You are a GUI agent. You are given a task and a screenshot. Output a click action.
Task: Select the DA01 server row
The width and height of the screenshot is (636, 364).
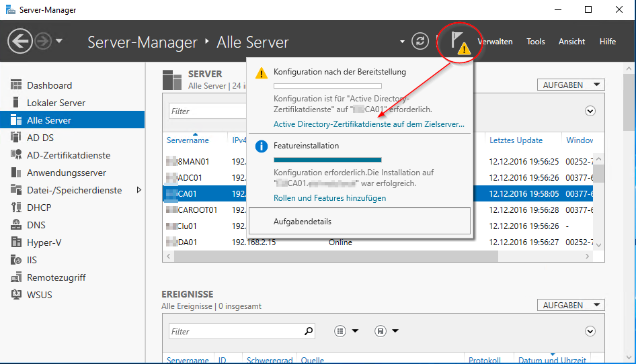(x=377, y=242)
